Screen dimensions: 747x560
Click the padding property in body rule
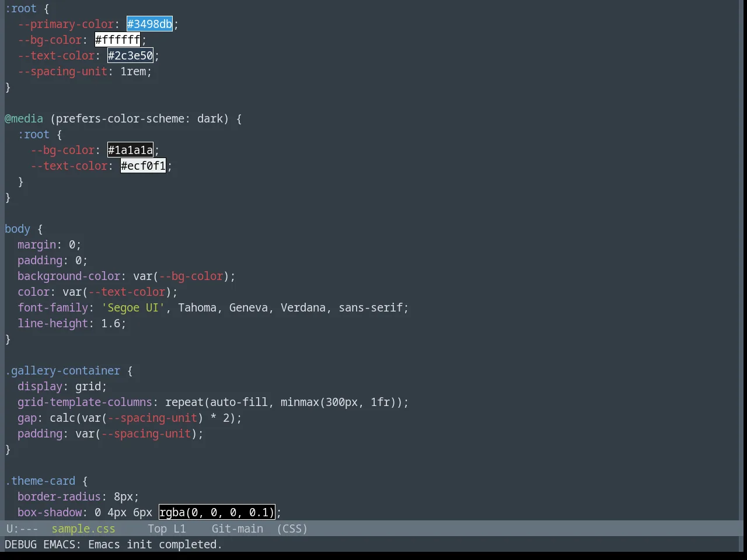pyautogui.click(x=40, y=260)
